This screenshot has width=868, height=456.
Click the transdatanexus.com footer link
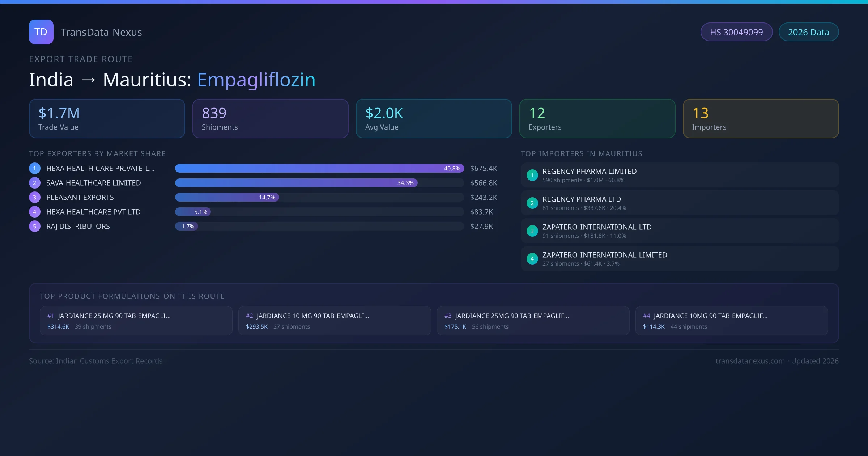750,361
